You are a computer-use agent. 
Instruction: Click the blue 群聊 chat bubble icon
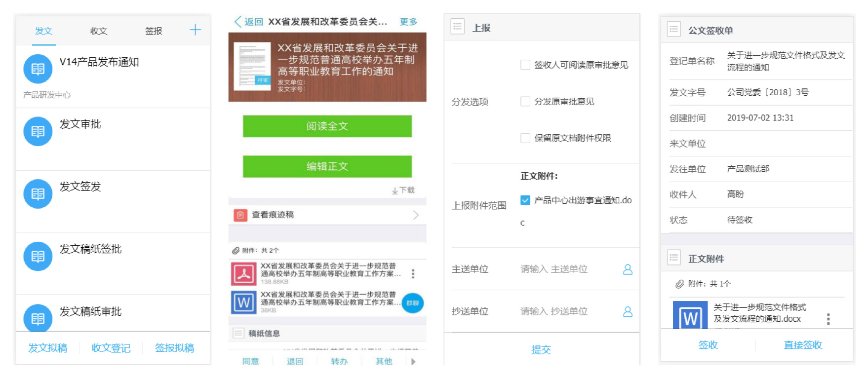412,303
